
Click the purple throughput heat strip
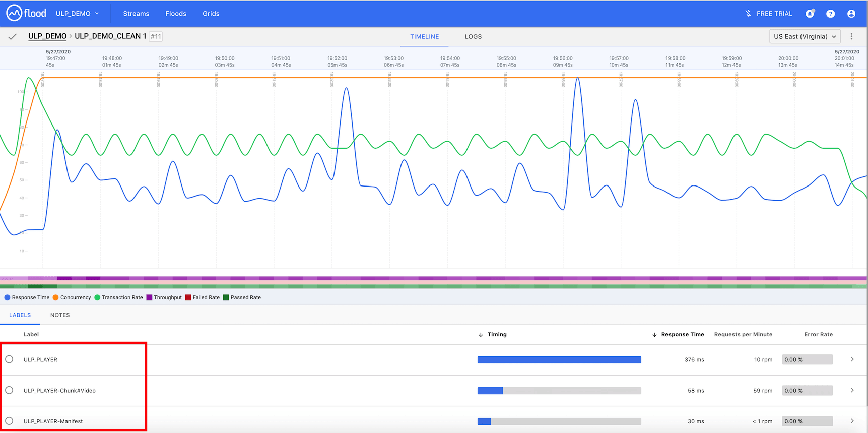(x=433, y=278)
